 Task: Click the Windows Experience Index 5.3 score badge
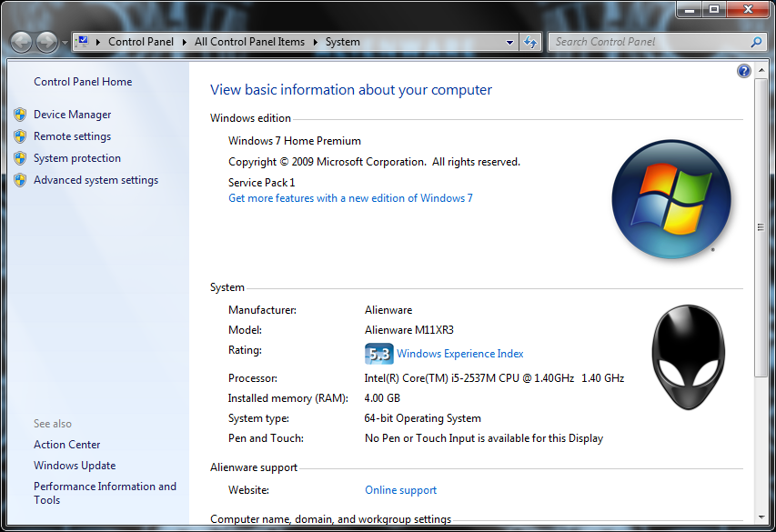tap(378, 354)
